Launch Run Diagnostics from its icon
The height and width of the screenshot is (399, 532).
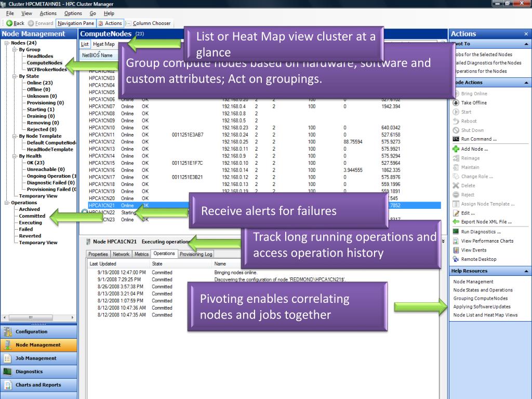[456, 232]
